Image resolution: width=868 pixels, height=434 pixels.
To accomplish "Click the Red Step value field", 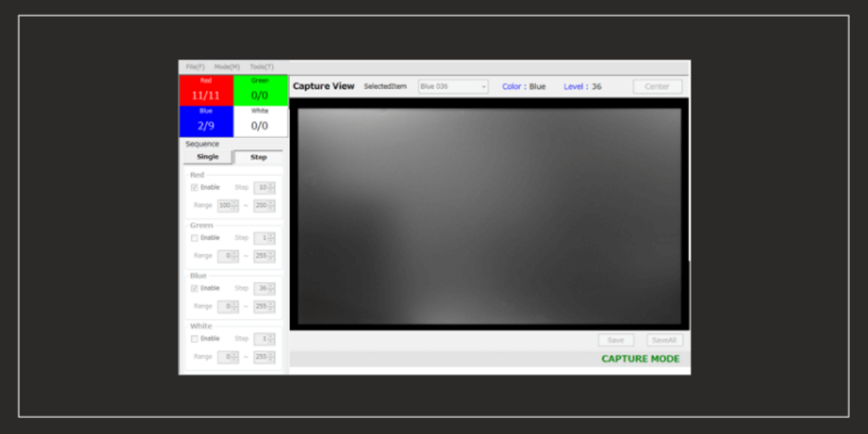I will click(264, 188).
